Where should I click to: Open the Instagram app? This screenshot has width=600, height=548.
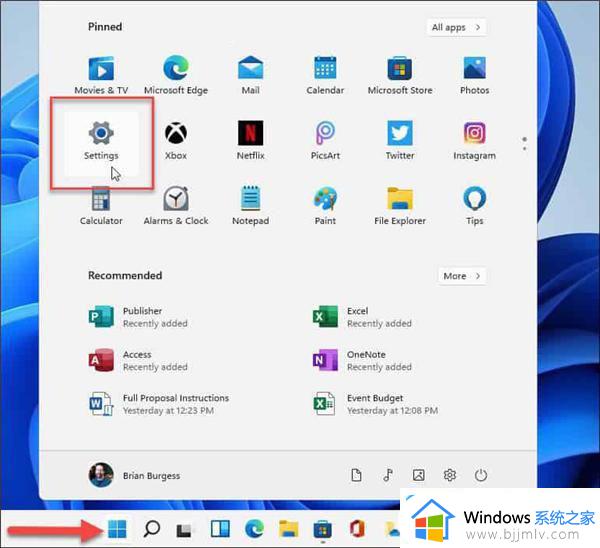(x=474, y=139)
